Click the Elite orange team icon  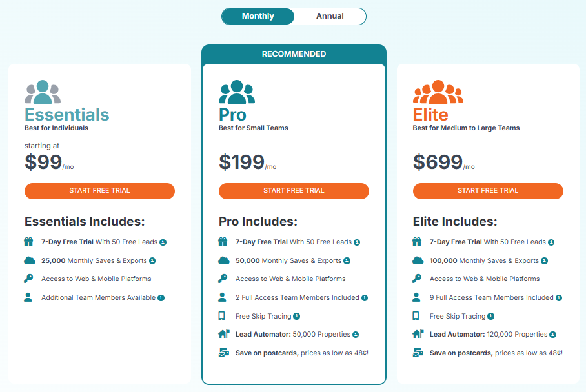(x=438, y=92)
